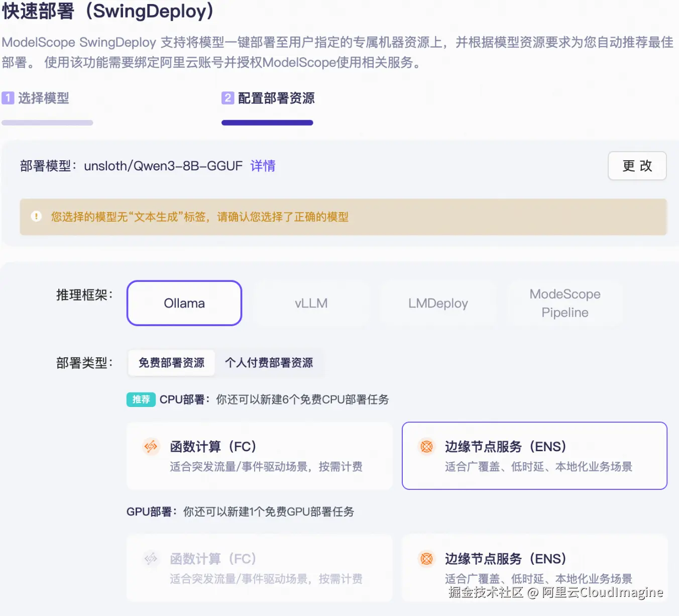Choose GPU 函数计算 (FC) deployment card
The image size is (679, 616).
pos(259,568)
